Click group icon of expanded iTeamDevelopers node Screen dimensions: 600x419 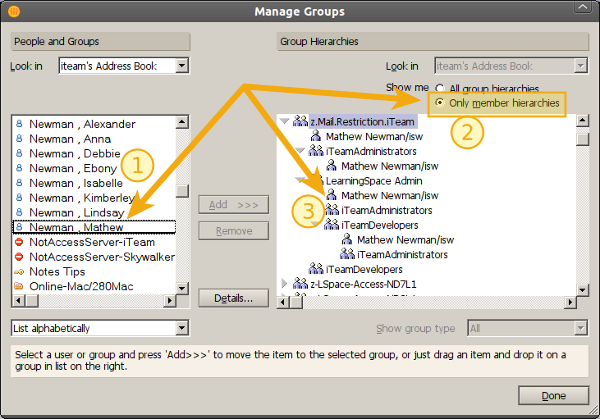tap(332, 225)
